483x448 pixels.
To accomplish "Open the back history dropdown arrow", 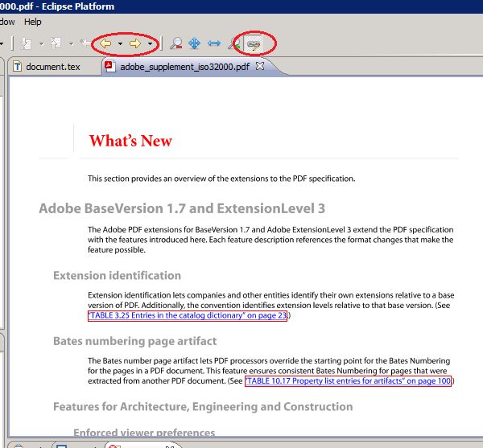I will 121,43.
